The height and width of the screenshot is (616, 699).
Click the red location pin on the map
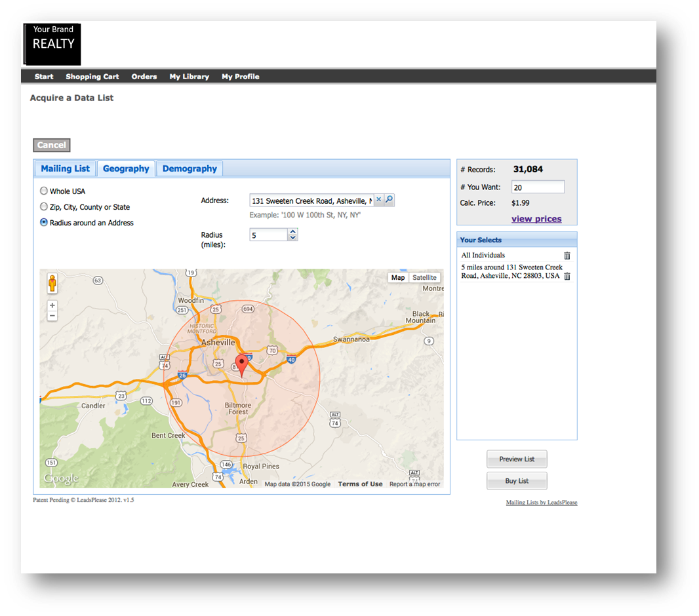(241, 365)
